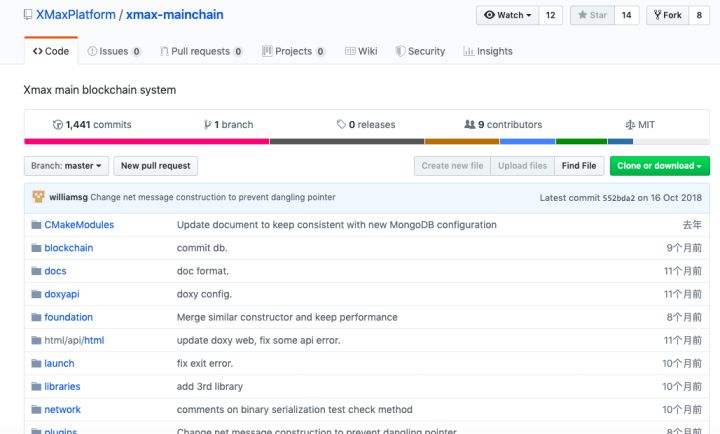Open the 'fix exit error.' commit message
Image resolution: width=720 pixels, height=434 pixels.
coord(205,363)
